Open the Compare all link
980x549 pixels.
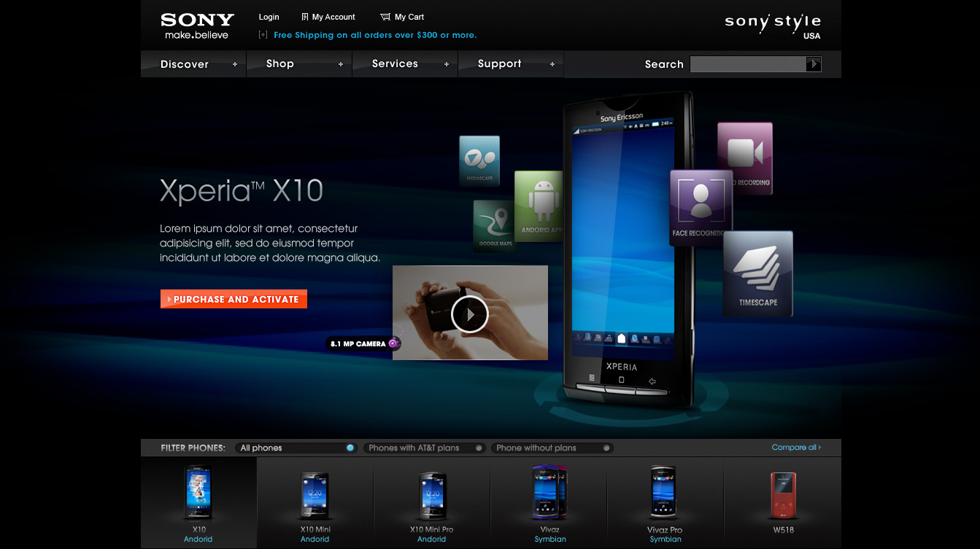coord(795,448)
